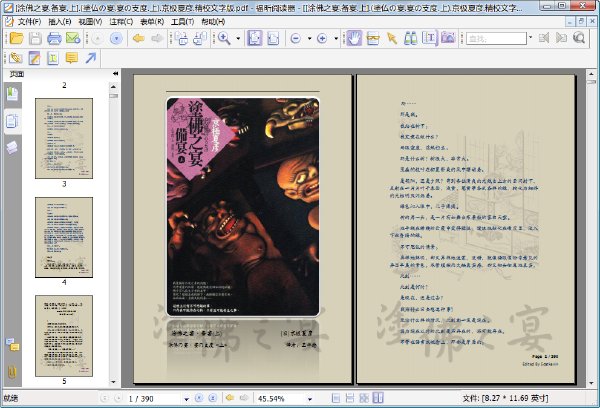The height and width of the screenshot is (408, 600).
Task: Open the 视图(V) menu
Action: (90, 22)
